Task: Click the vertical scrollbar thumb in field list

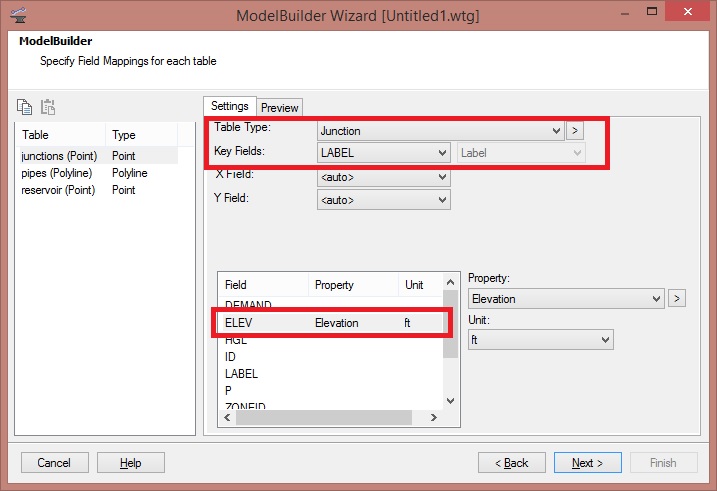Action: [450, 324]
